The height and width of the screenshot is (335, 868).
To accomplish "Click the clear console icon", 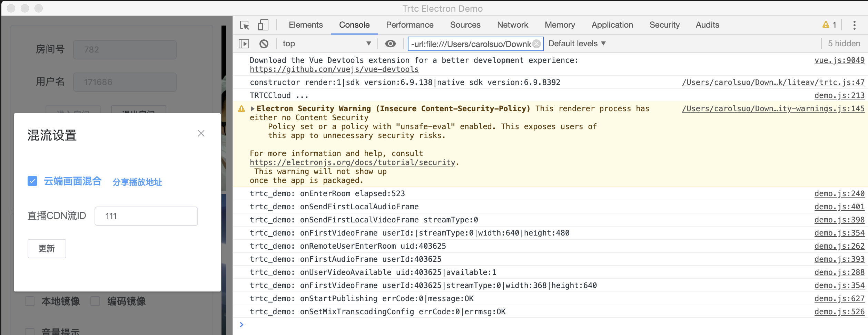I will (x=264, y=44).
